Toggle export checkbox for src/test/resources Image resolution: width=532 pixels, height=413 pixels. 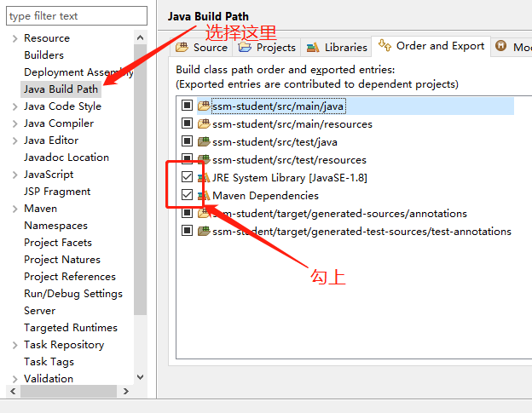pos(187,159)
